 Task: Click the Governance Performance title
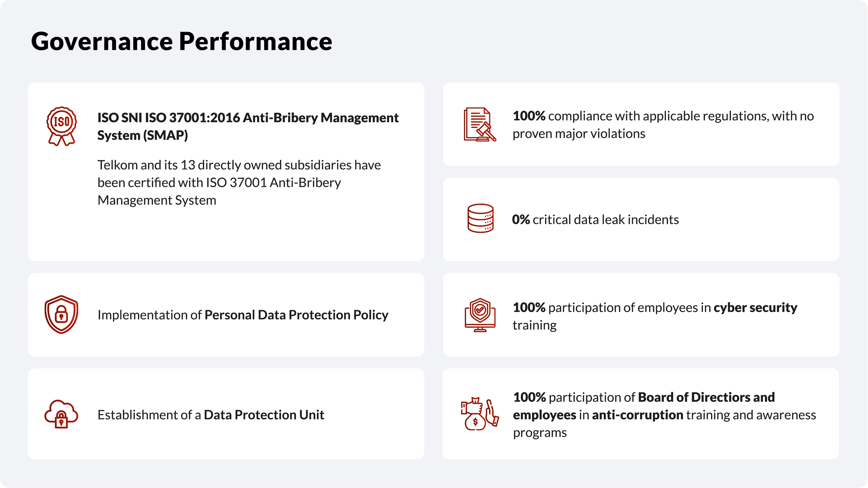[x=182, y=41]
